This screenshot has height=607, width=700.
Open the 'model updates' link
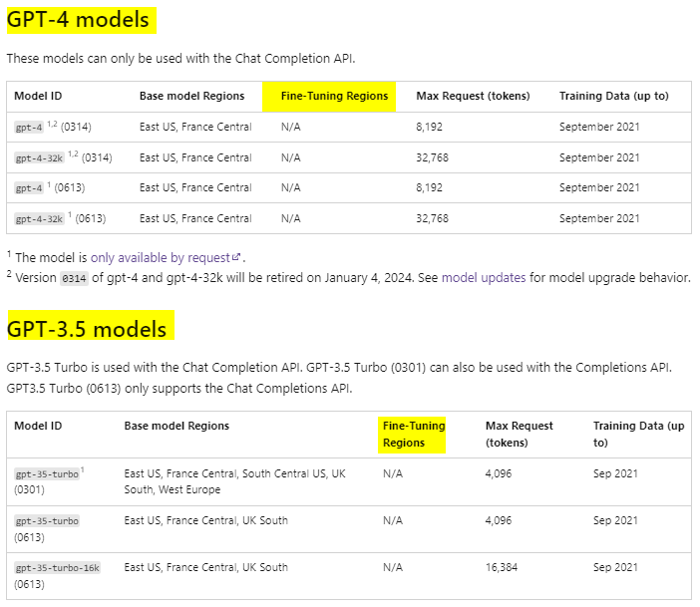tap(484, 278)
